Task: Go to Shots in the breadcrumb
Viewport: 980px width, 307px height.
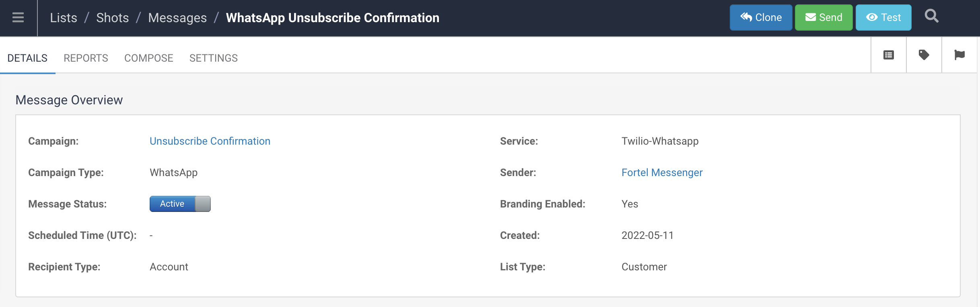Action: click(x=113, y=18)
